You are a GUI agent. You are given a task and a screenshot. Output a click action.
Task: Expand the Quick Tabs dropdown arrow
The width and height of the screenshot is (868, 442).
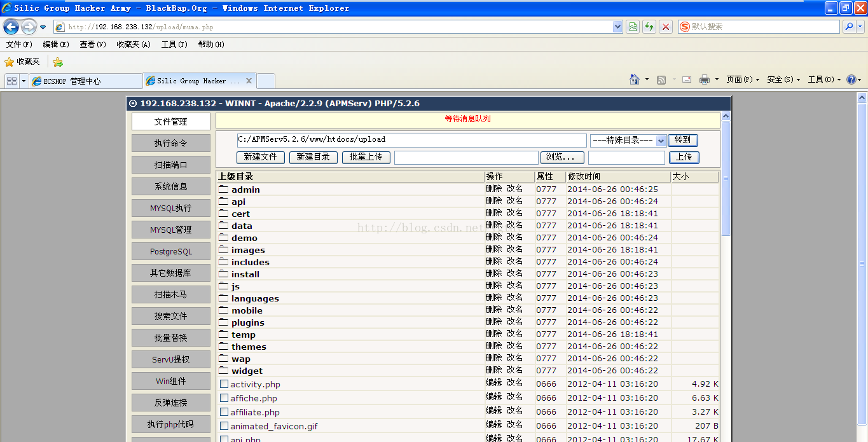24,81
